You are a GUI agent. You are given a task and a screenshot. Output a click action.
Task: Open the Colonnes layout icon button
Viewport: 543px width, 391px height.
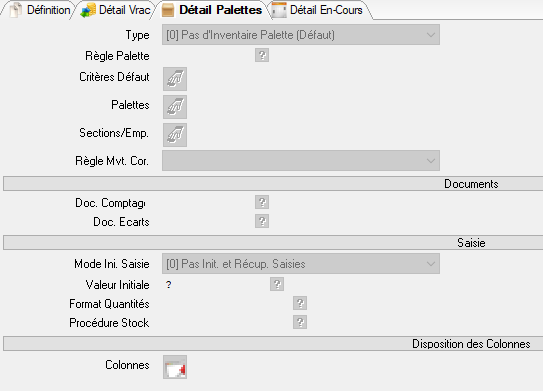pos(175,367)
